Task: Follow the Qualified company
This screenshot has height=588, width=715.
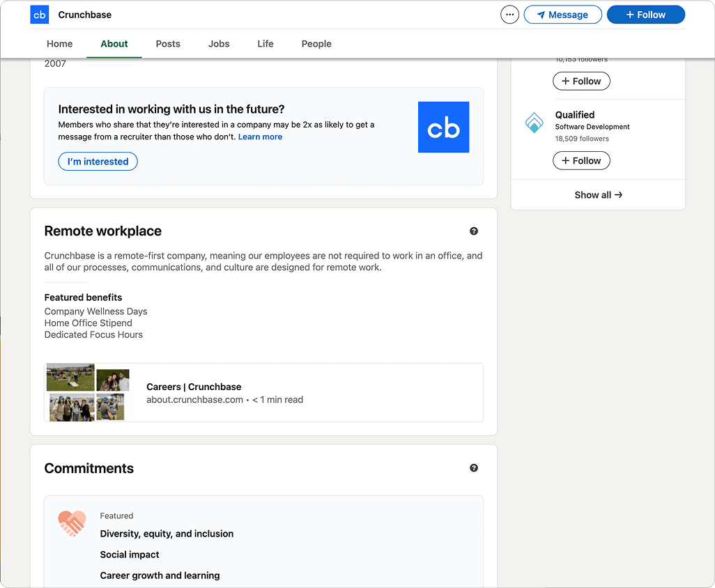Action: tap(581, 161)
